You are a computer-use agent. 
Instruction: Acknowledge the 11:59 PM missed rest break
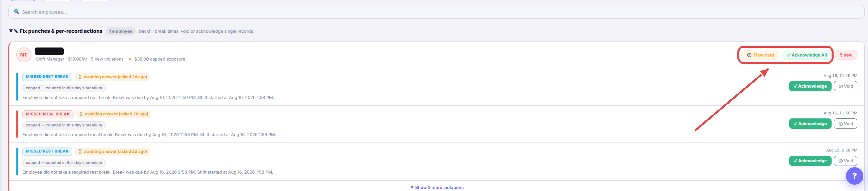pos(810,86)
